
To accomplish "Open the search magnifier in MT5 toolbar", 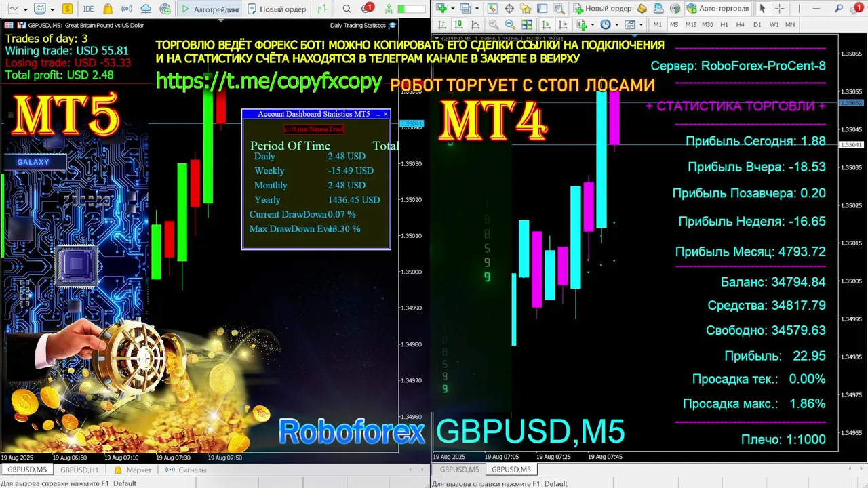I will 347,9.
